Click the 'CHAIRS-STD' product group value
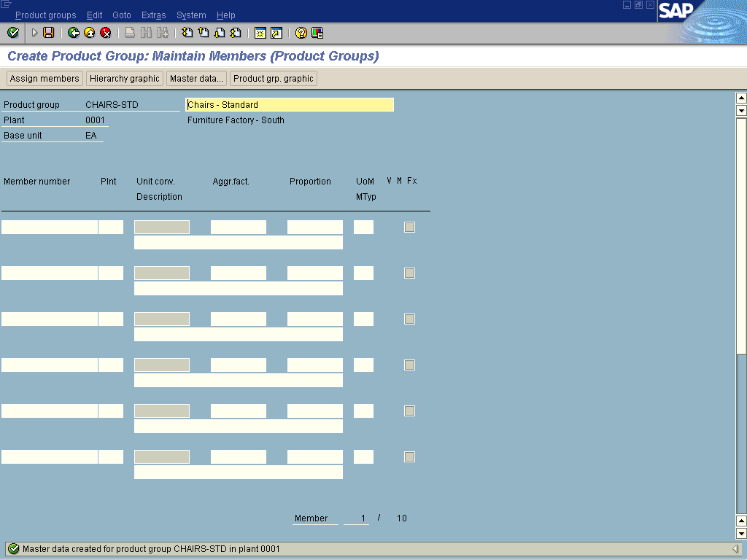 tap(112, 105)
